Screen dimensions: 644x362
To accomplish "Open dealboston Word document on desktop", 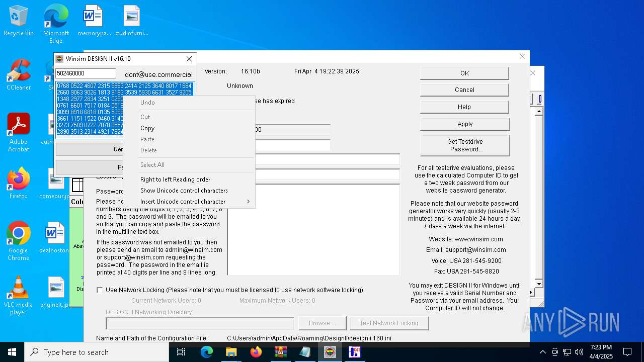I will click(54, 237).
